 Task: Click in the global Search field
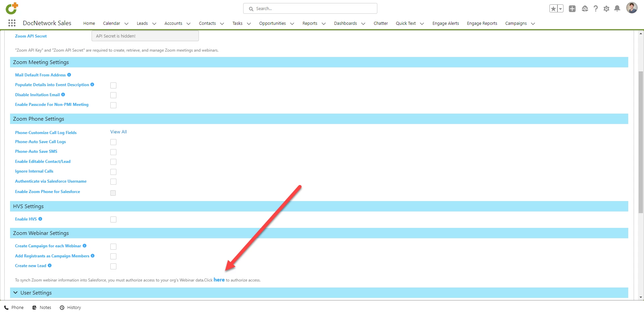click(310, 8)
